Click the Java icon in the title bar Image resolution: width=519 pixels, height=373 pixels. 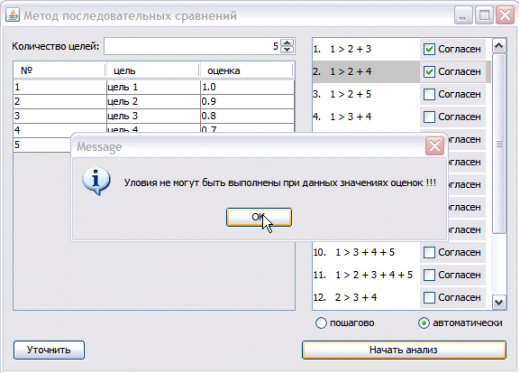point(13,15)
